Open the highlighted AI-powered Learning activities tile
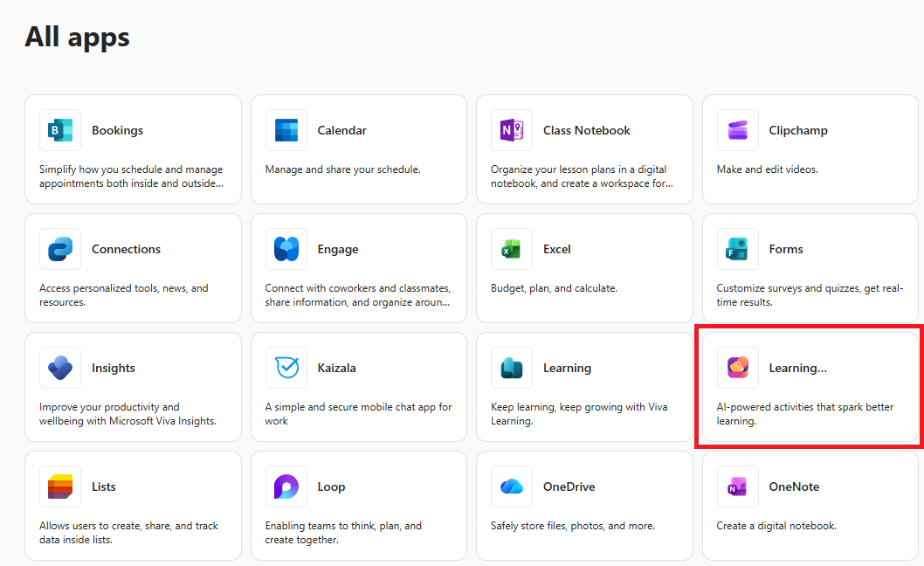Viewport: 924px width, 566px height. coord(809,389)
